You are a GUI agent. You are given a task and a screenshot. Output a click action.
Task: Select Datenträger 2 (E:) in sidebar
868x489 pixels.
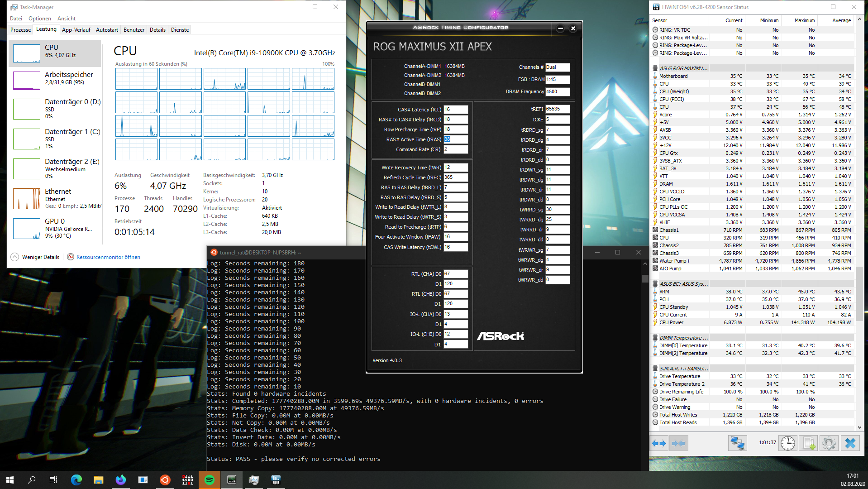point(55,168)
